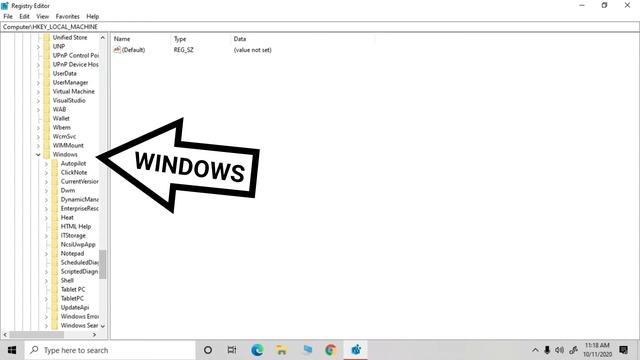Image resolution: width=640 pixels, height=360 pixels.
Task: Open Task View from the taskbar
Action: point(232,350)
